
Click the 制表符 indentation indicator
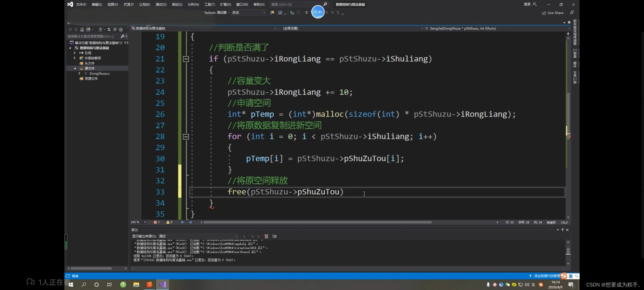[x=551, y=223]
